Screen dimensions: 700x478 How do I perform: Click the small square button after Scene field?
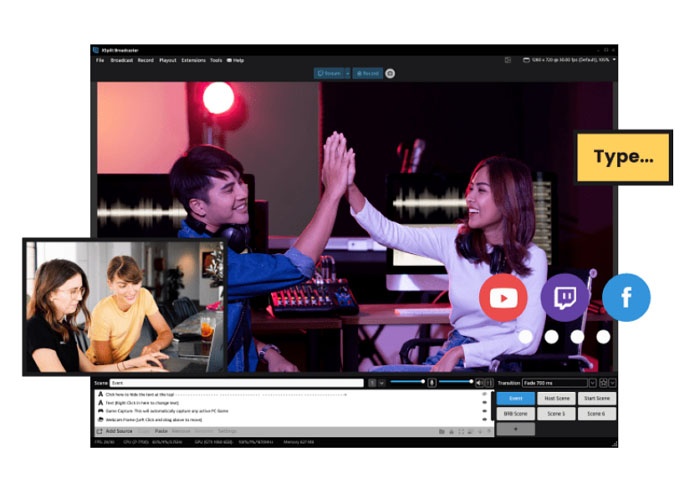pyautogui.click(x=372, y=383)
